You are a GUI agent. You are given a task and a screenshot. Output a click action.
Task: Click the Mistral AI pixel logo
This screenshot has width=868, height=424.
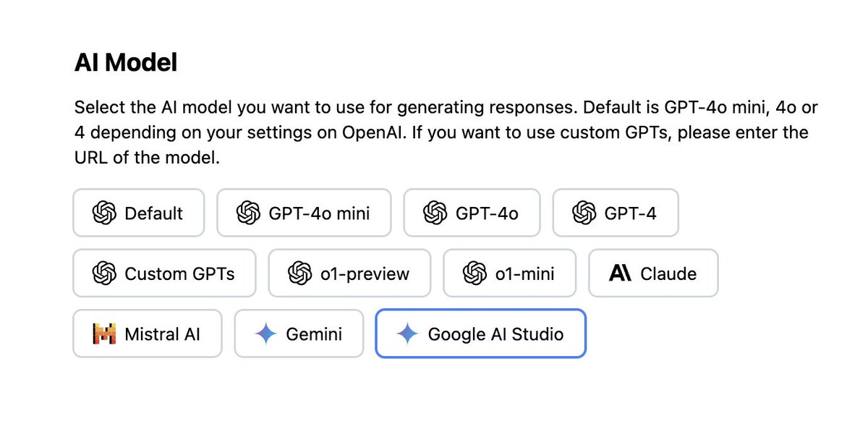point(104,334)
